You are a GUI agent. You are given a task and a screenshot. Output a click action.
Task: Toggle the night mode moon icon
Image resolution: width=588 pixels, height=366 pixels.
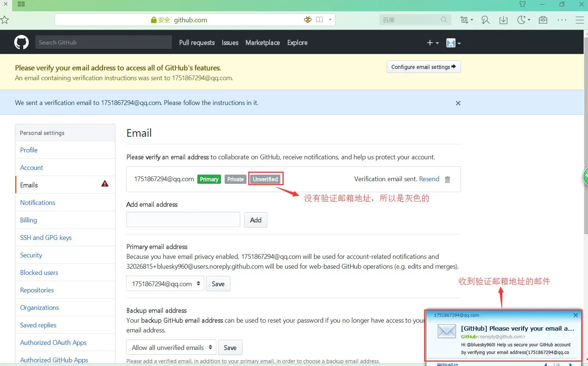coord(521,20)
